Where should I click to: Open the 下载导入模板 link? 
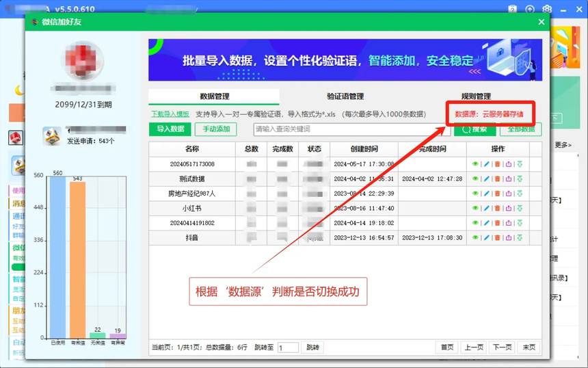[x=170, y=114]
